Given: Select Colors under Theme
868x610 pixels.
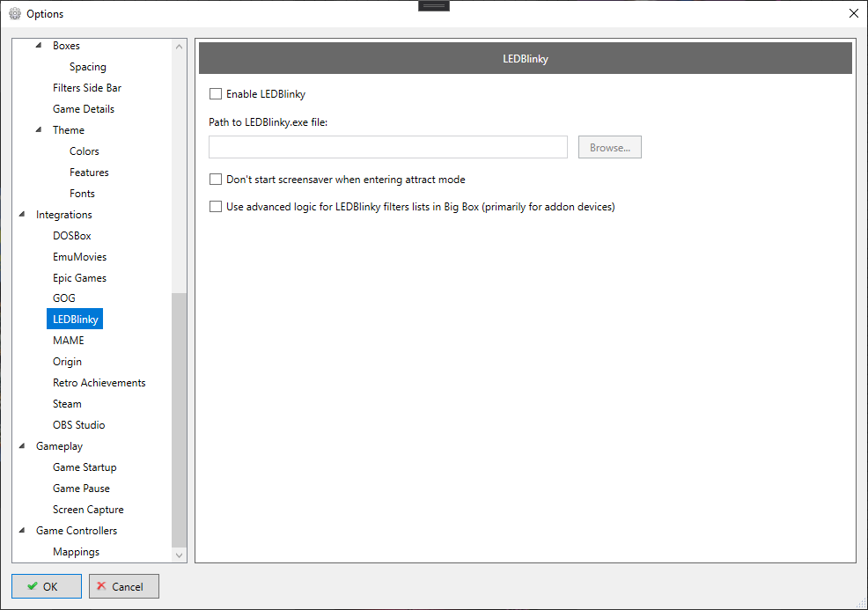Looking at the screenshot, I should coord(85,151).
